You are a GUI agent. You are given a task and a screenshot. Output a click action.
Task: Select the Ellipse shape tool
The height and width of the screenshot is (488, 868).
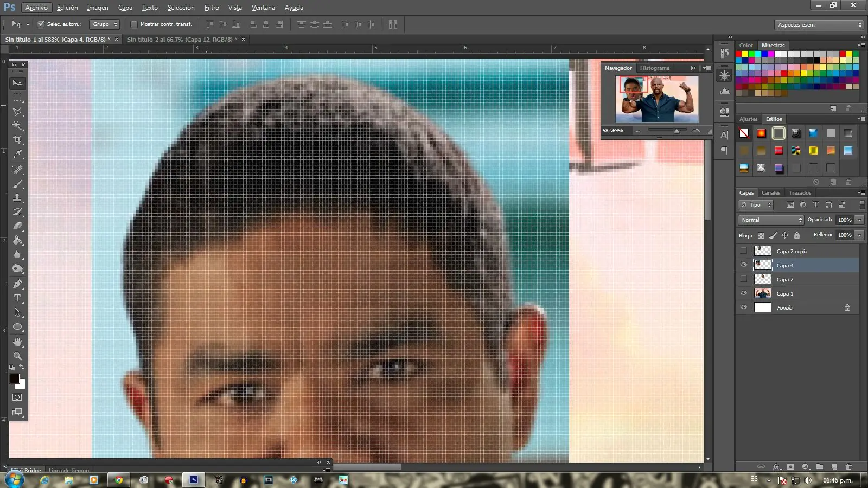tap(17, 327)
